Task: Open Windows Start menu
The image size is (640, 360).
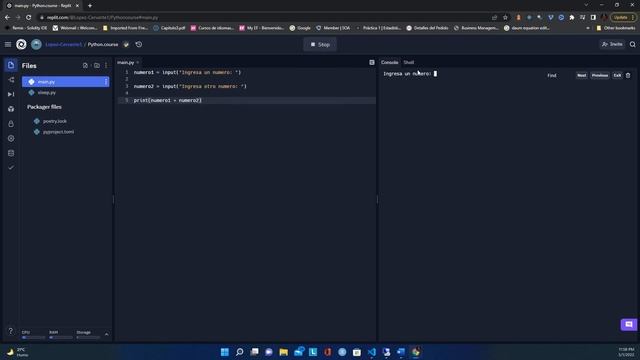Action: pyautogui.click(x=224, y=352)
